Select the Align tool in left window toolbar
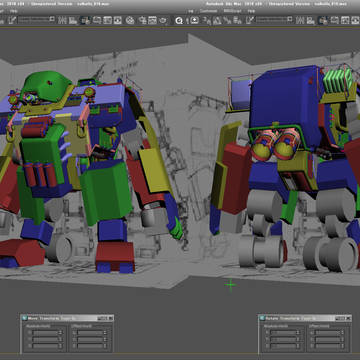Screen dimensions: 360x360 click(73, 20)
